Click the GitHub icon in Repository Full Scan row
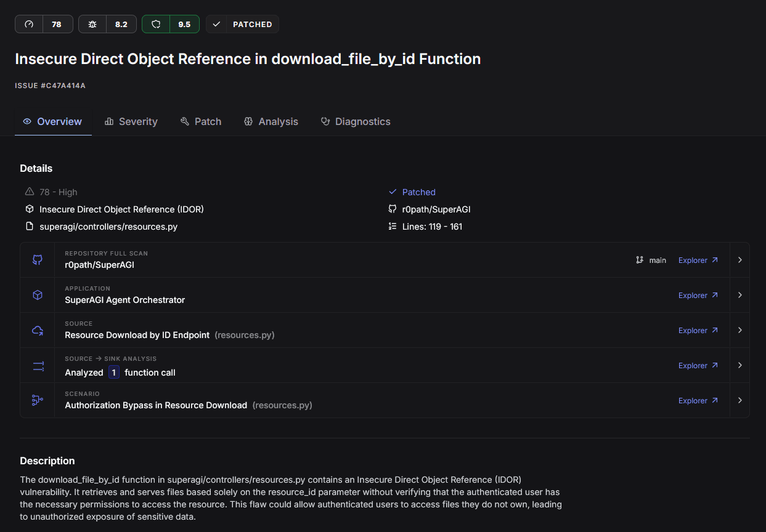The image size is (766, 532). 38,260
